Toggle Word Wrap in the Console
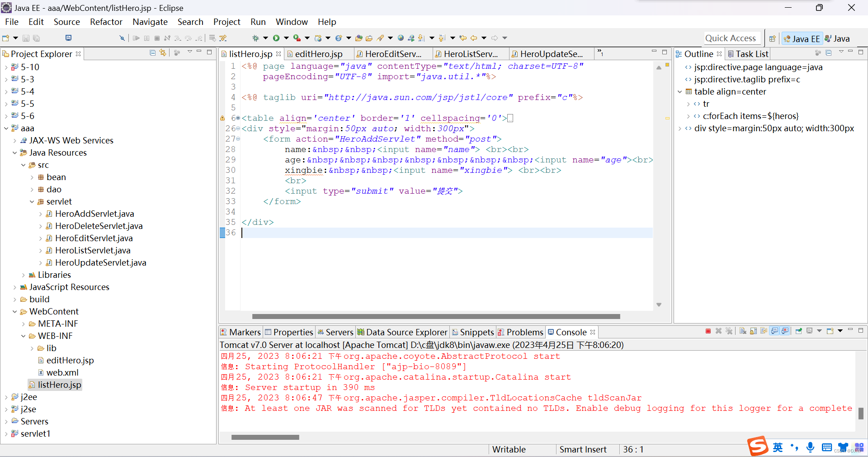Viewport: 868px width, 457px height. [x=764, y=331]
